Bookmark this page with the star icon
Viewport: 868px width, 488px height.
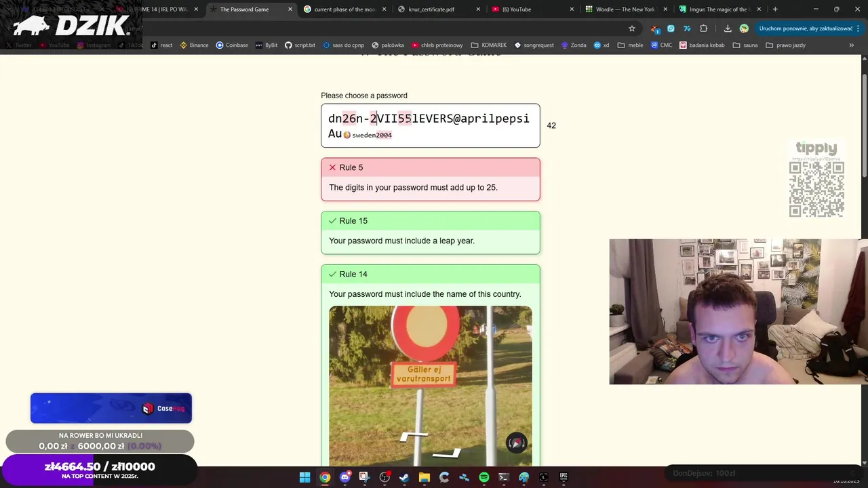pyautogui.click(x=632, y=28)
